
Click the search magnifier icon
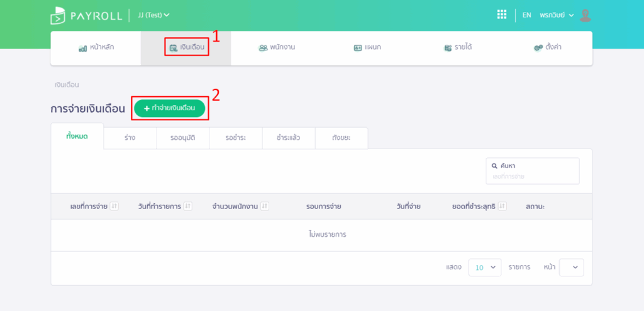[494, 166]
